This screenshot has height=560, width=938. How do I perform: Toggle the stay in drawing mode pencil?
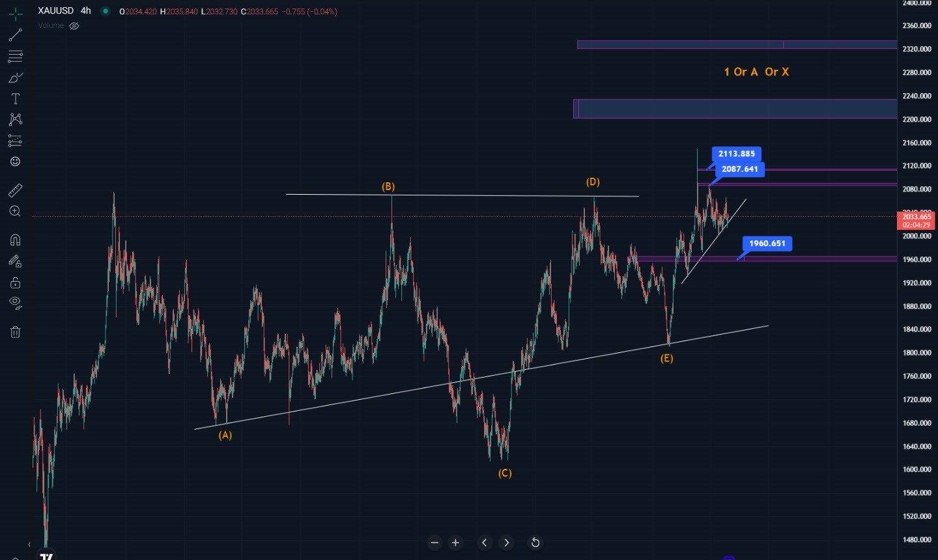click(x=15, y=261)
